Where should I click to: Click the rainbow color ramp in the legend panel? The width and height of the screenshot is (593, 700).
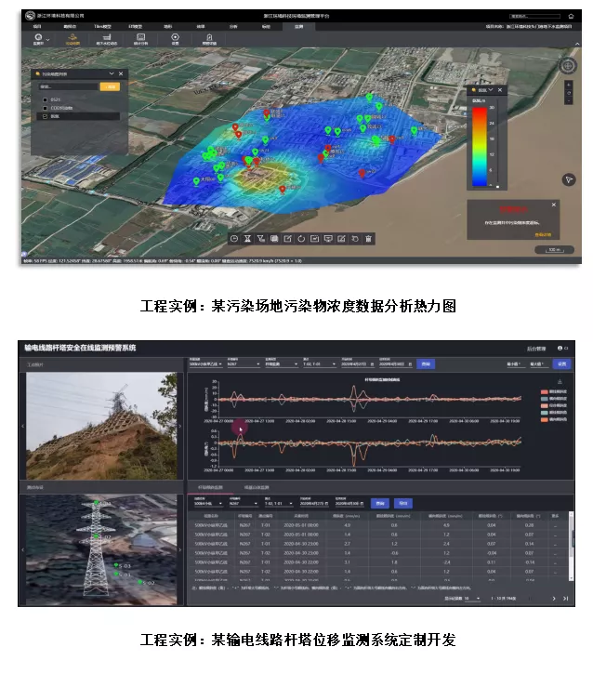click(x=480, y=146)
